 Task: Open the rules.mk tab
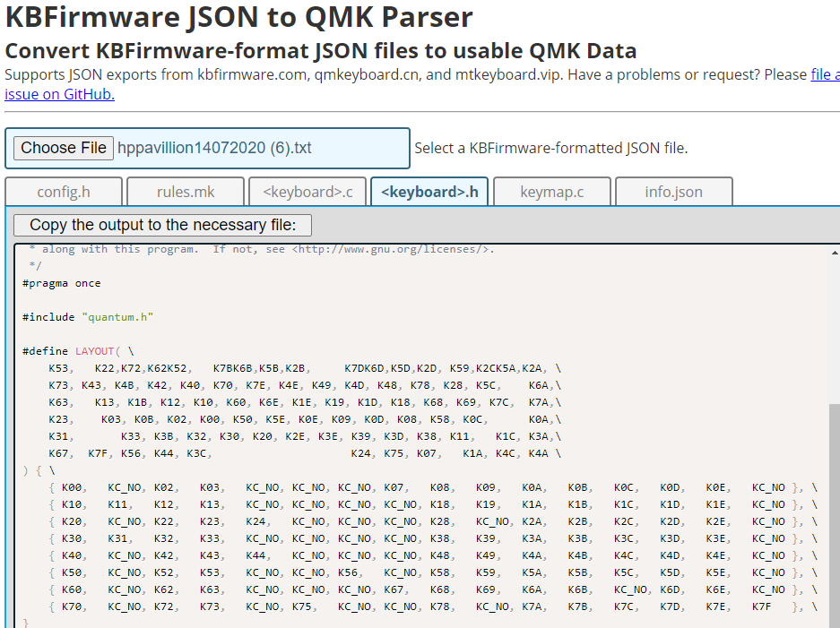pyautogui.click(x=186, y=192)
